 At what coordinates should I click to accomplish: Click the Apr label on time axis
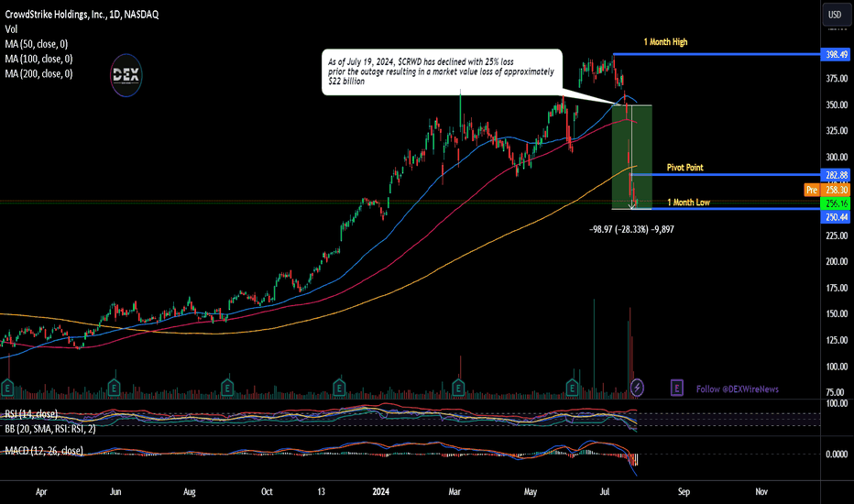(41, 491)
